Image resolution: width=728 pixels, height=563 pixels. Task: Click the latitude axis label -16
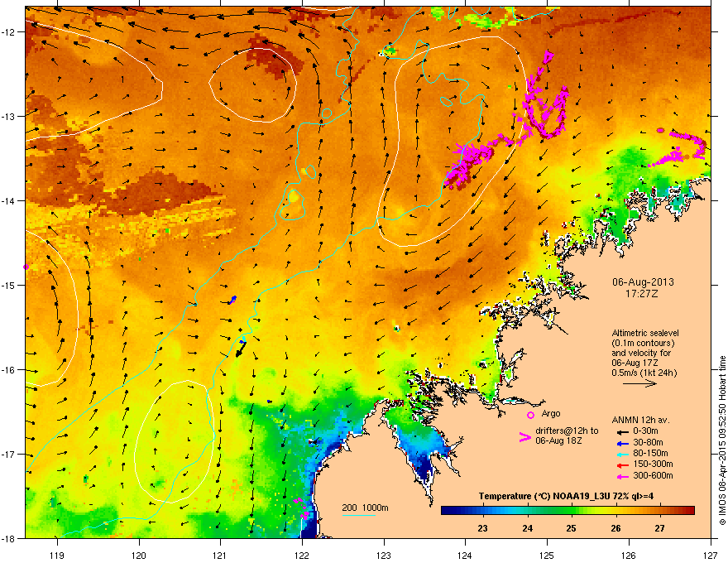(9, 370)
